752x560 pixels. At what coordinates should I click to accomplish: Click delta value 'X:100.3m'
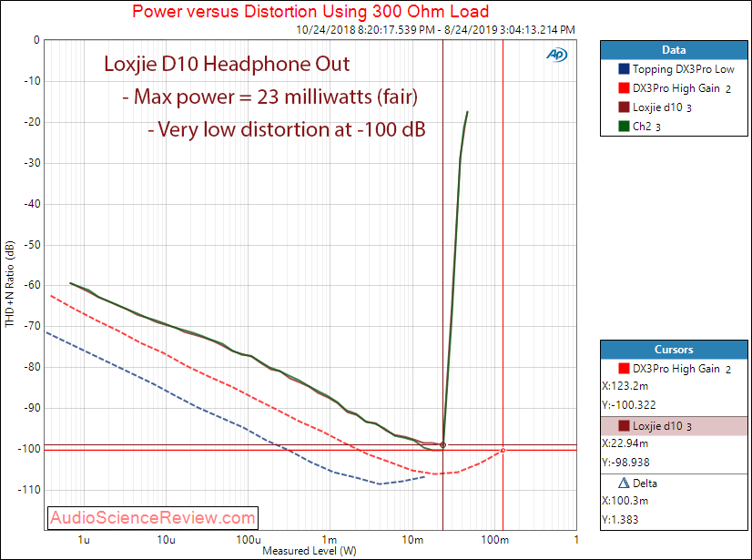tap(625, 501)
